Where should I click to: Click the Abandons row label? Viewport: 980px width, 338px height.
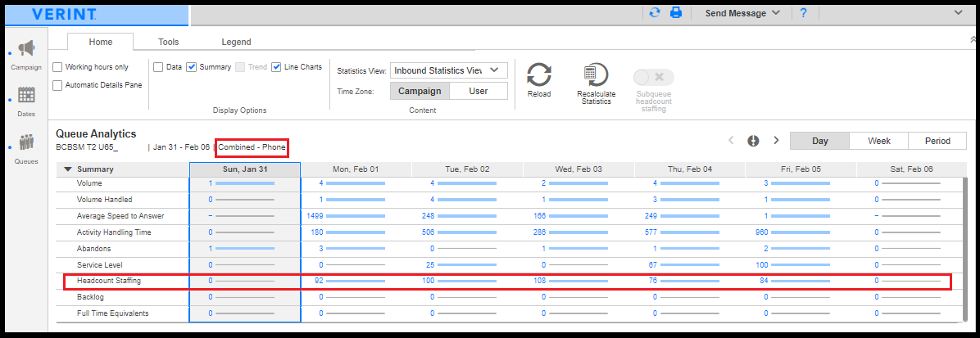click(x=92, y=249)
